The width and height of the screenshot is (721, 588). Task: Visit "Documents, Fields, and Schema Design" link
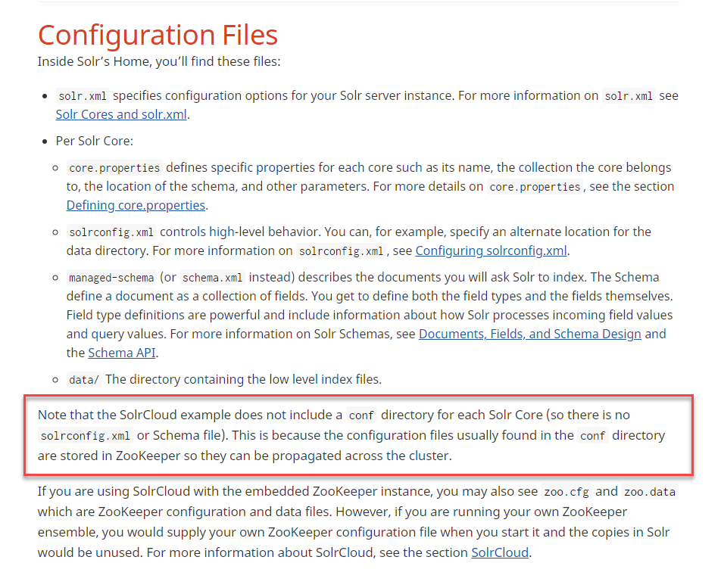529,333
